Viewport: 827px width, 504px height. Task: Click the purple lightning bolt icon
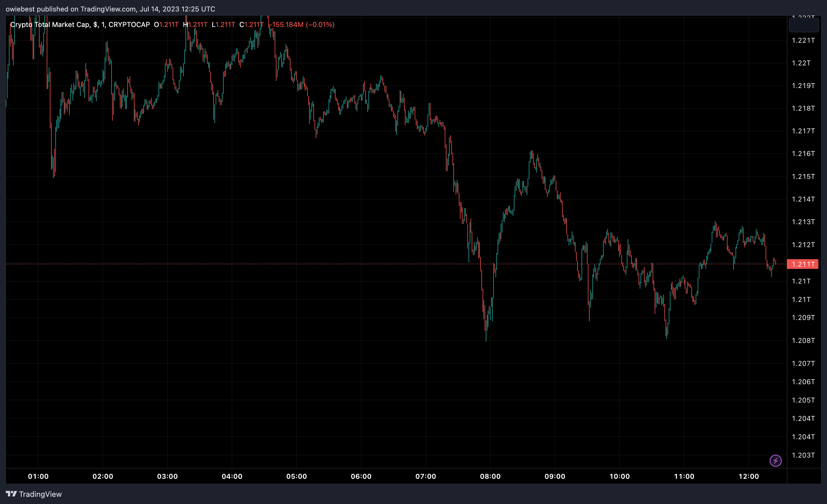tap(775, 460)
